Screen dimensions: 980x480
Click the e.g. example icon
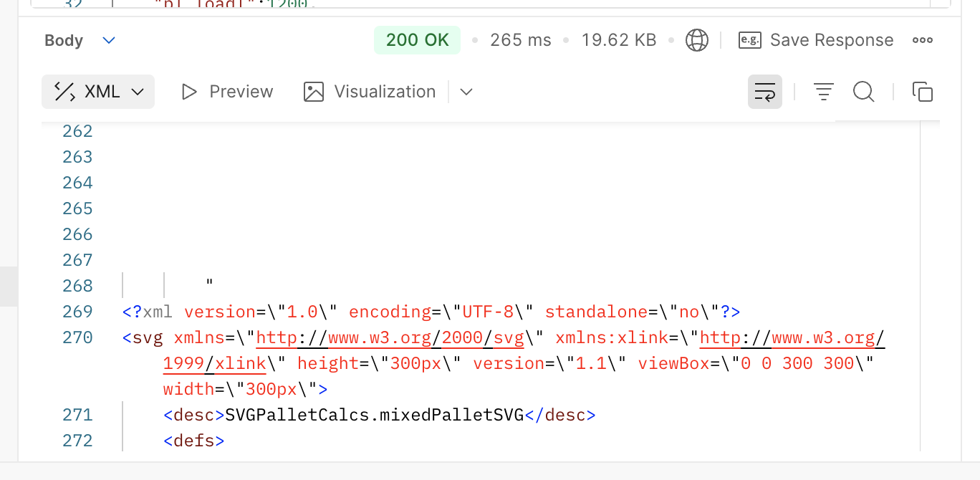tap(749, 40)
